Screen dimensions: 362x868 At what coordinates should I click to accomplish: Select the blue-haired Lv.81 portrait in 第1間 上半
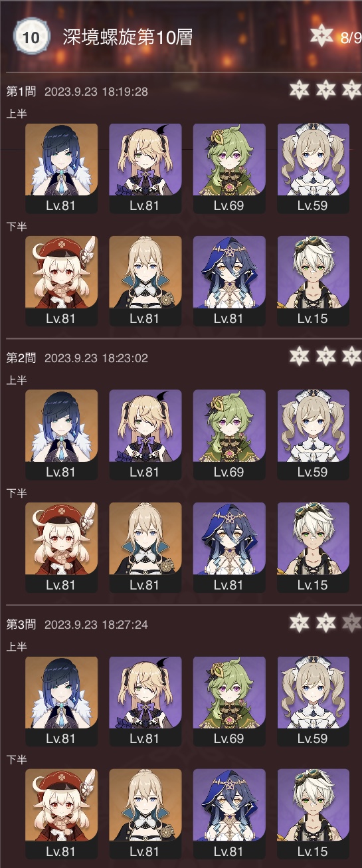click(x=61, y=169)
